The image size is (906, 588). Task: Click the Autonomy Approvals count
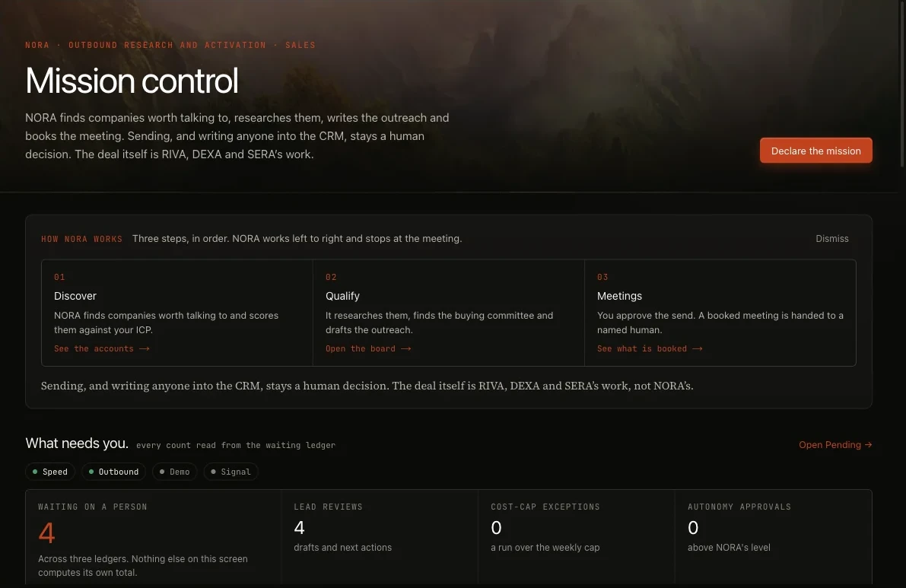click(x=693, y=527)
